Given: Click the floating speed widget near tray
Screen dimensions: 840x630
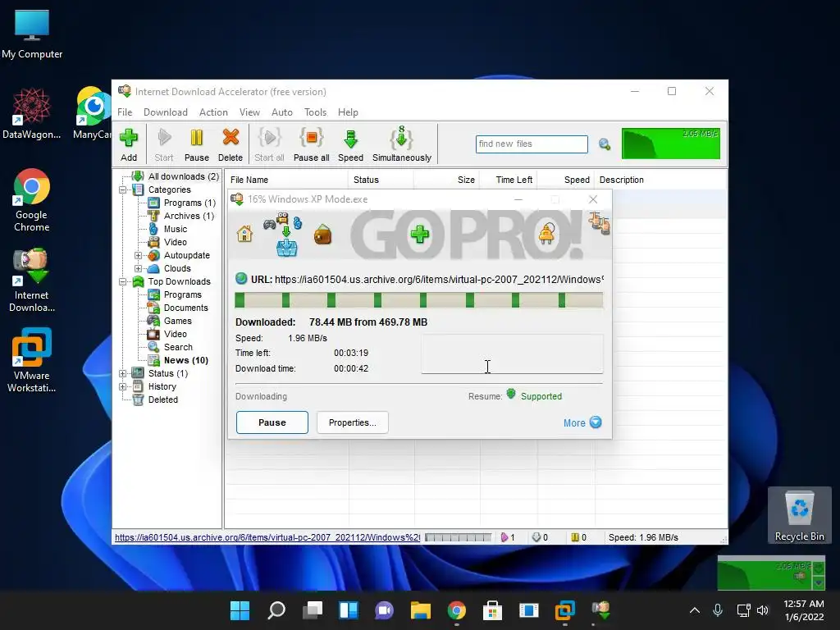Looking at the screenshot, I should tap(771, 573).
